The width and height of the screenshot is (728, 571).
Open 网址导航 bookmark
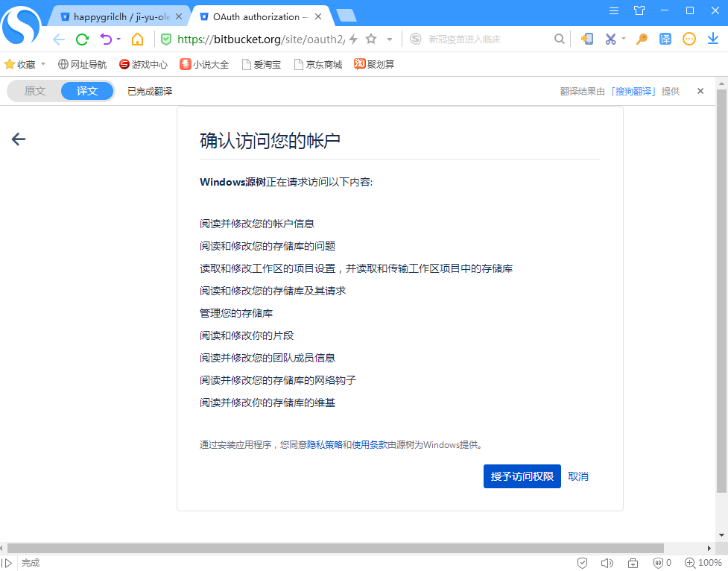(x=82, y=65)
